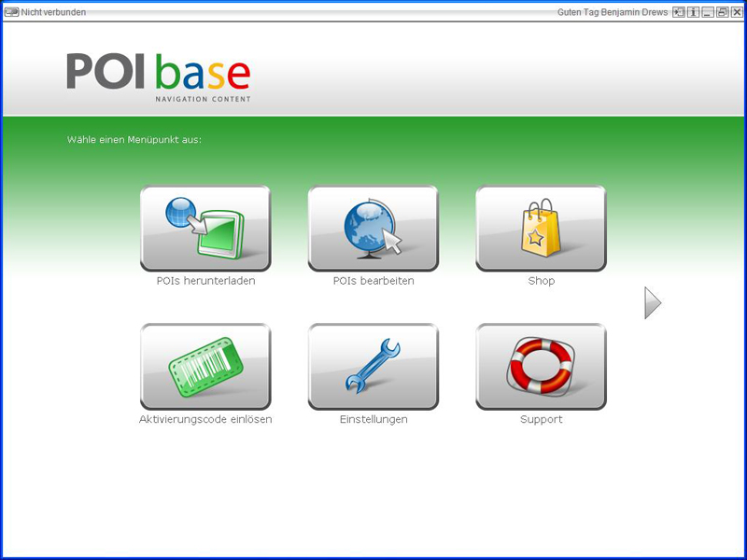This screenshot has height=560, width=747.
Task: Click the 'Guten Tag Benjamin Drews' greeting
Action: 612,12
